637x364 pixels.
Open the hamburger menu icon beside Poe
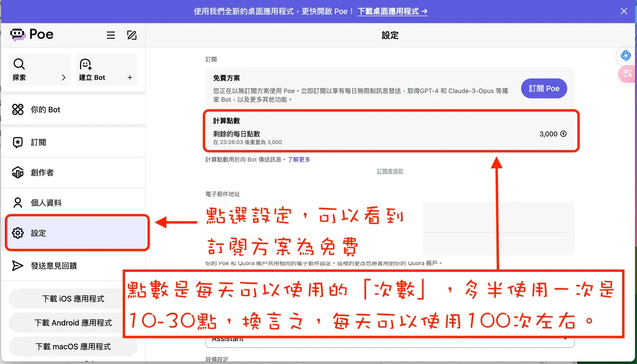pos(111,35)
